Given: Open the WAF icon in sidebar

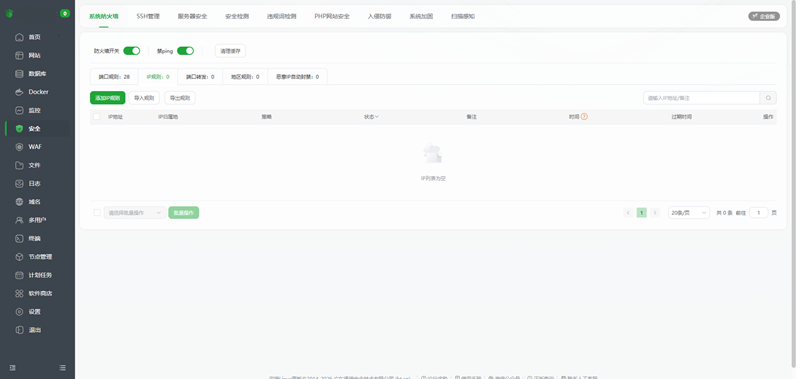Looking at the screenshot, I should click(x=19, y=147).
